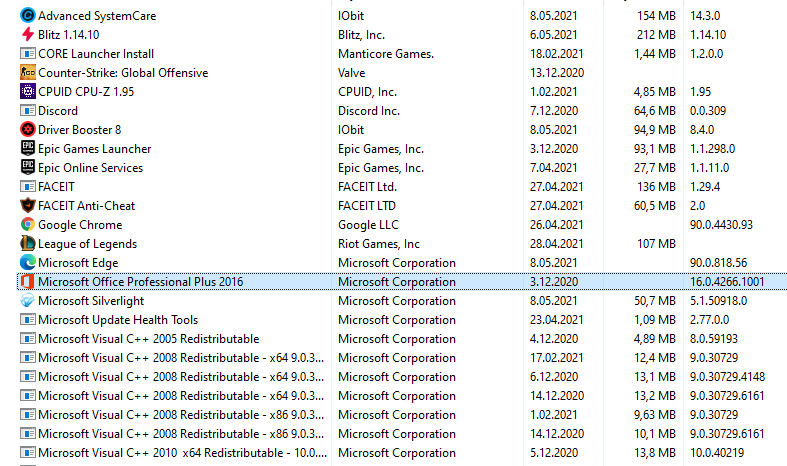Click icon of Visual C++ 2008 x86 dated 1.02.2021

(x=28, y=415)
